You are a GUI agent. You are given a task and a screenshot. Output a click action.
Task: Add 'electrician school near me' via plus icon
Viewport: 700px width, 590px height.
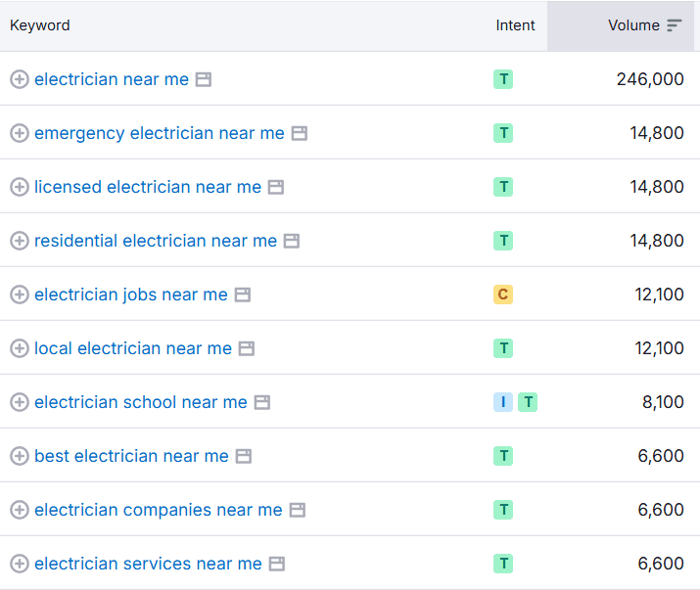coord(20,402)
